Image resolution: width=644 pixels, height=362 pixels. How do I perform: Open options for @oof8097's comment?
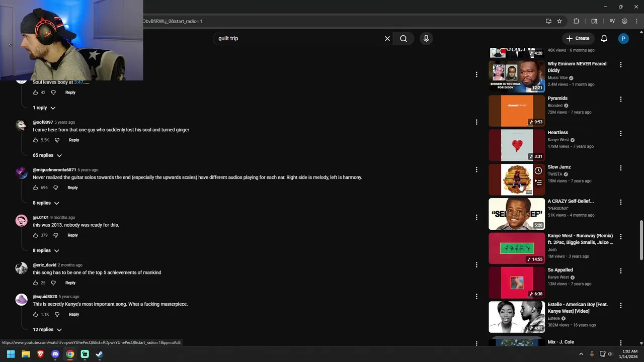point(476,122)
